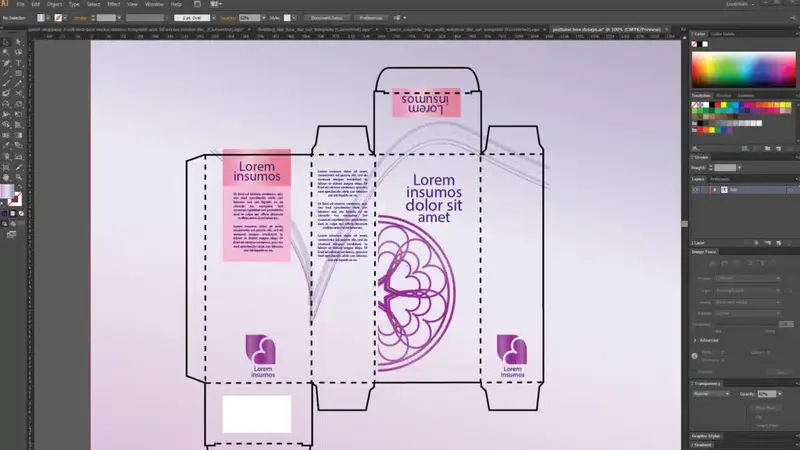The height and width of the screenshot is (450, 800).
Task: Toggle the lock column of the layer
Action: pos(705,190)
